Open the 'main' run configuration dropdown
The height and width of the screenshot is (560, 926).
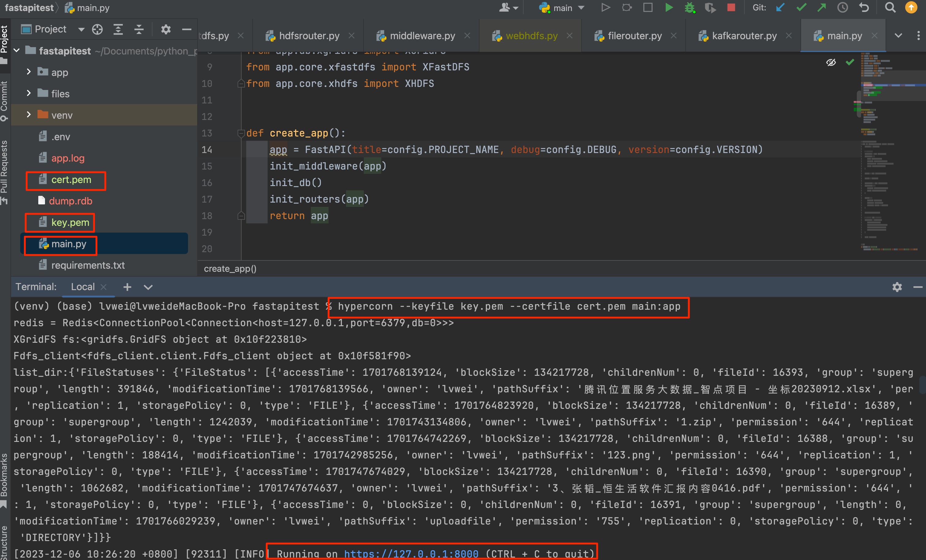pyautogui.click(x=562, y=8)
